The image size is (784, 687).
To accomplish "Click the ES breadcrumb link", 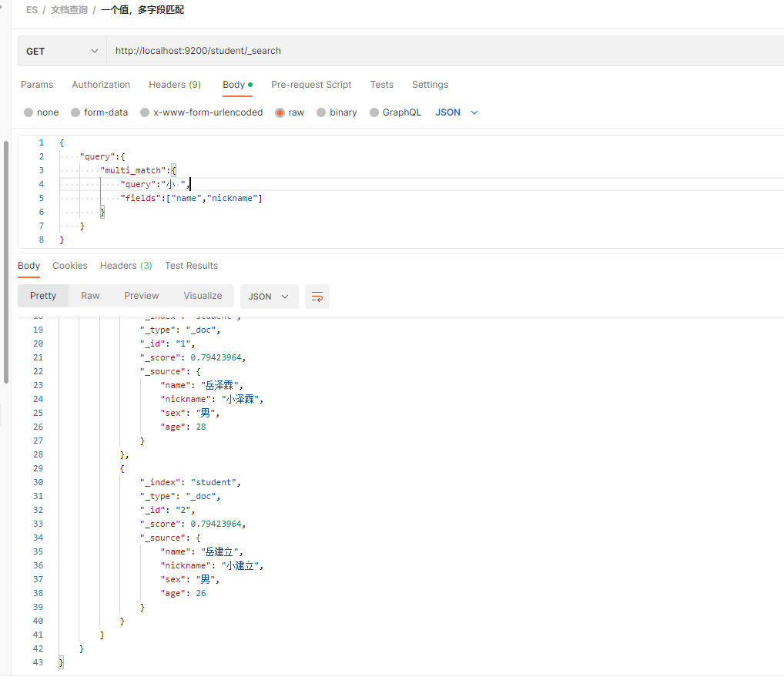I will [x=32, y=10].
